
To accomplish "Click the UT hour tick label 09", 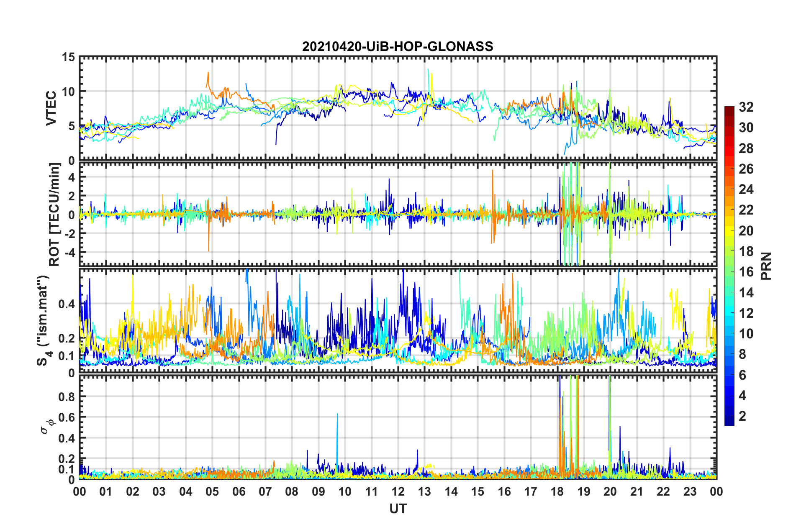I will coord(318,491).
